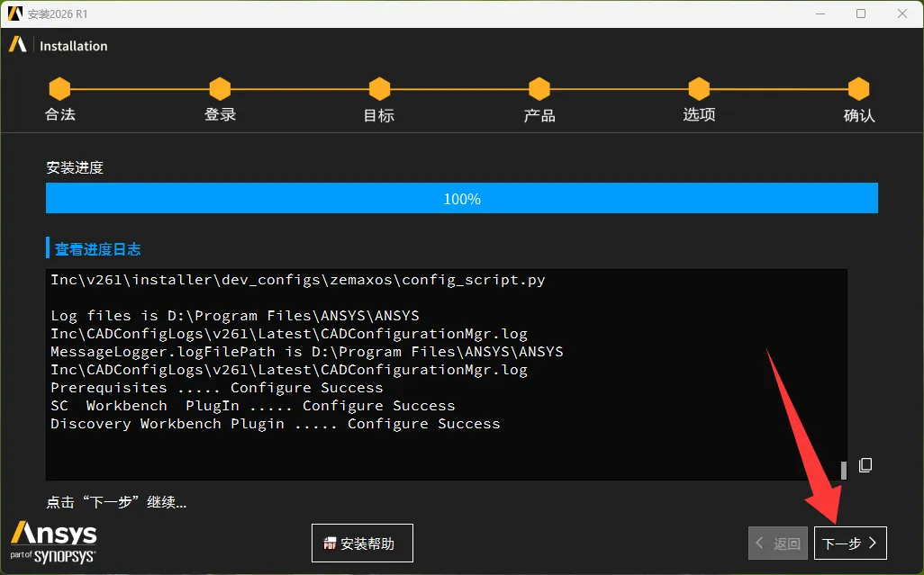Click the 100% installation progress bar
The width and height of the screenshot is (924, 575).
462,198
